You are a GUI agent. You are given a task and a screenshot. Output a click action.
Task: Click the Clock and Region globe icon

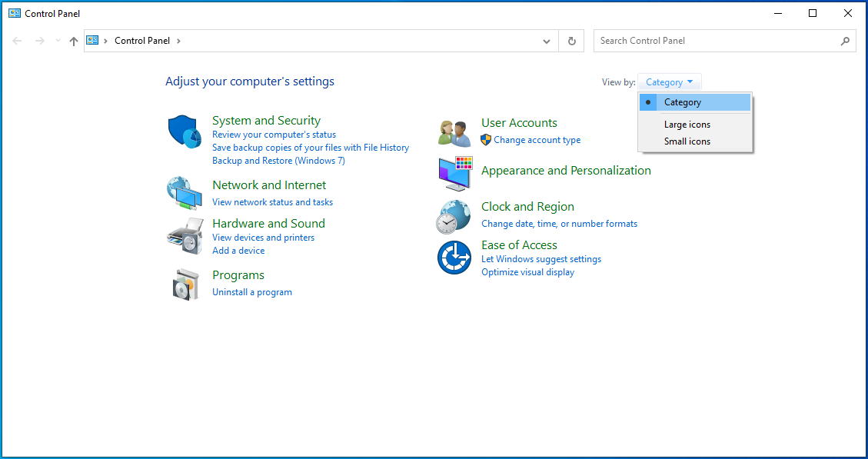click(x=454, y=216)
